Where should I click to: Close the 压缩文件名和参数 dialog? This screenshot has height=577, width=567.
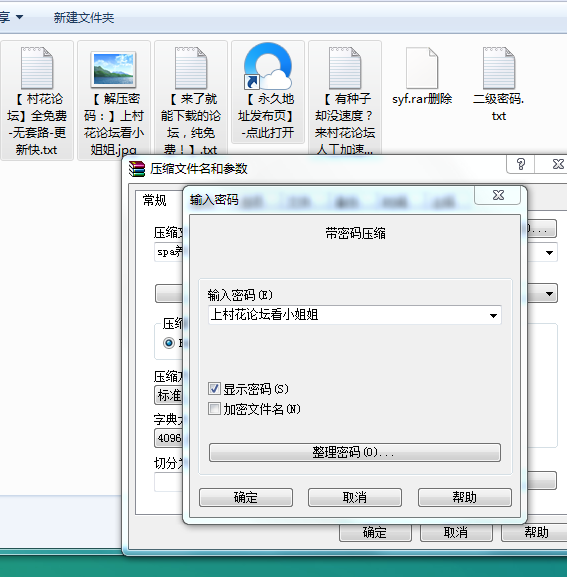point(557,164)
